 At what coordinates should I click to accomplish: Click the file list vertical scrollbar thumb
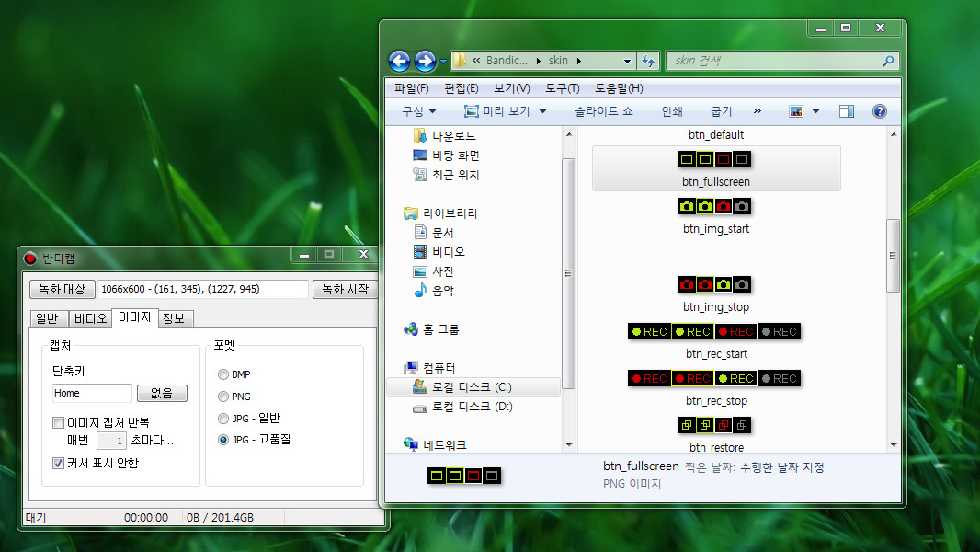point(894,255)
